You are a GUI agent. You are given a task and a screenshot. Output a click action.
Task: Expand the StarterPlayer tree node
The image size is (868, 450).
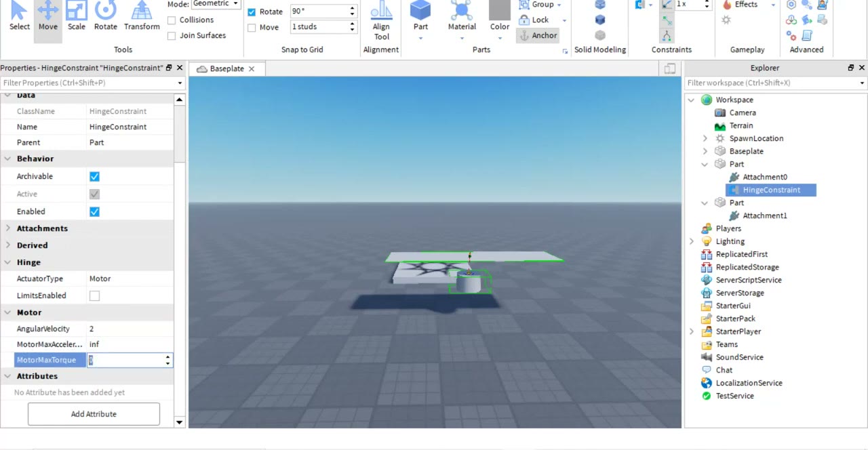(692, 331)
